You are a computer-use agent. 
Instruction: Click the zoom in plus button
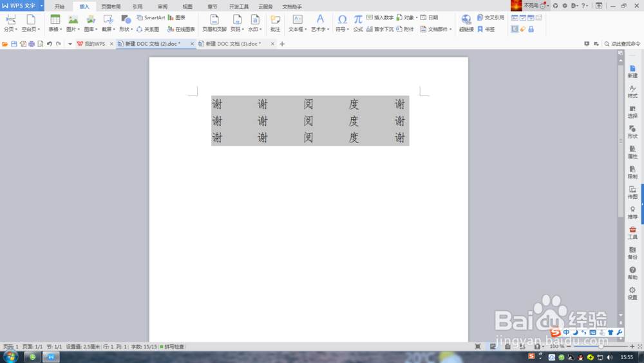pyautogui.click(x=632, y=346)
